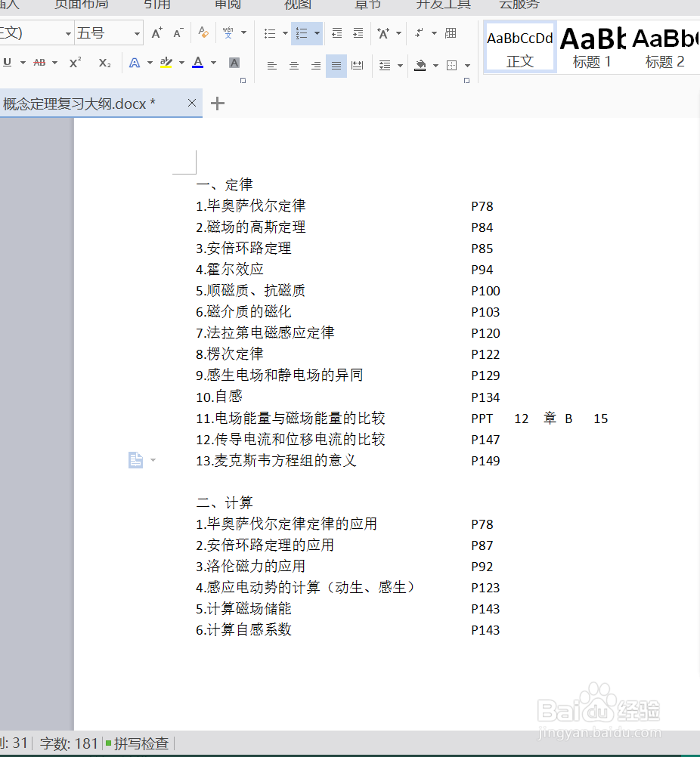Screen dimensions: 700x757
Task: Toggle underline formatting
Action: click(7, 63)
